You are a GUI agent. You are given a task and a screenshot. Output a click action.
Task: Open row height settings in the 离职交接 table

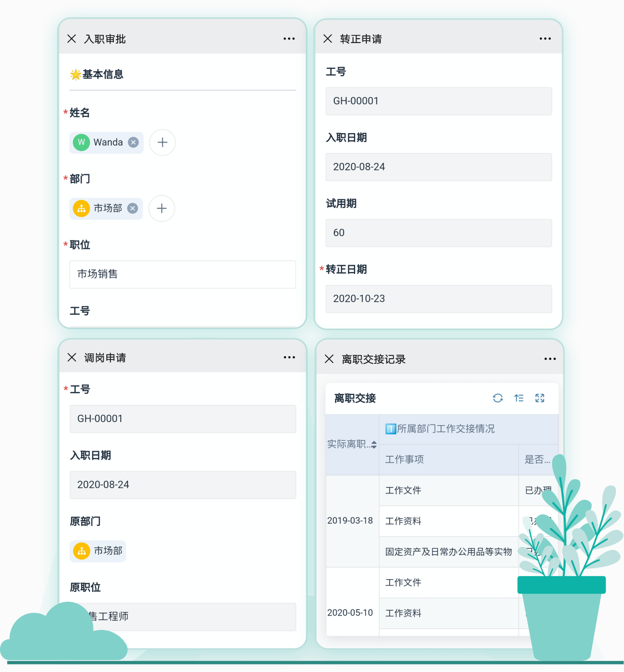click(x=519, y=398)
